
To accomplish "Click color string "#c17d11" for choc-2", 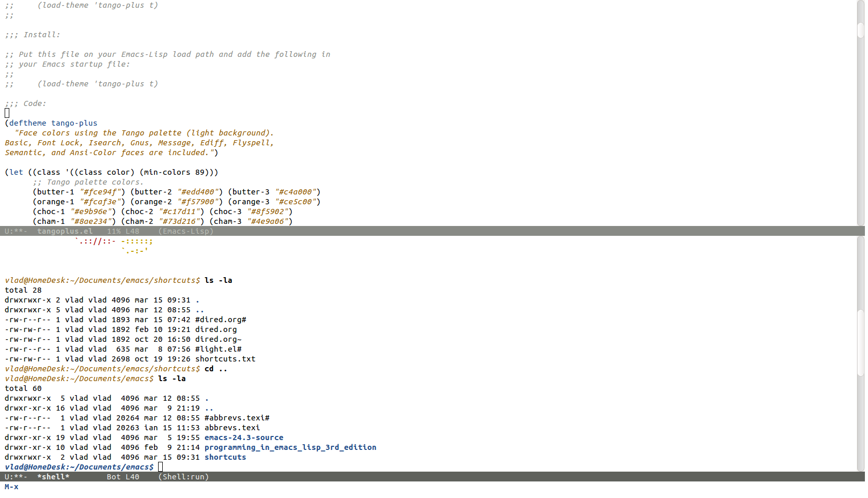I will pos(179,212).
